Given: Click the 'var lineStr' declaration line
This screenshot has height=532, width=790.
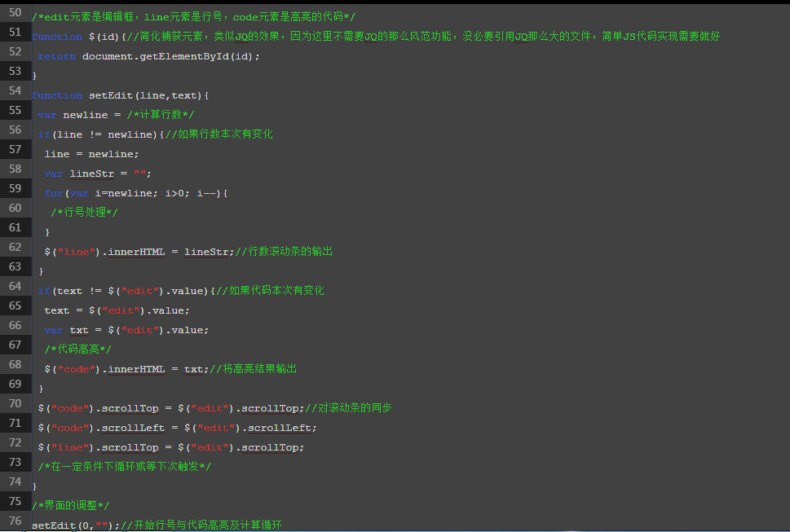Looking at the screenshot, I should (x=98, y=174).
